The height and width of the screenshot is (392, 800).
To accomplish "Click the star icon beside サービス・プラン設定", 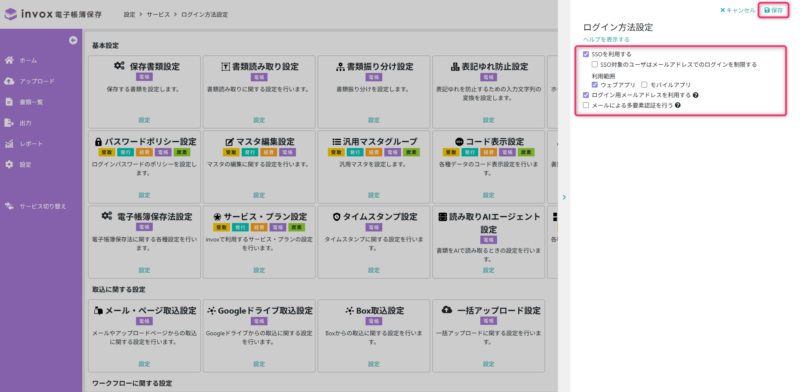I will coord(217,217).
